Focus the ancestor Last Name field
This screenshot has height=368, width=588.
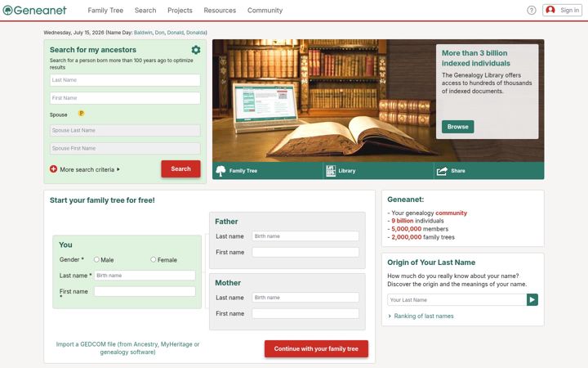pos(125,80)
